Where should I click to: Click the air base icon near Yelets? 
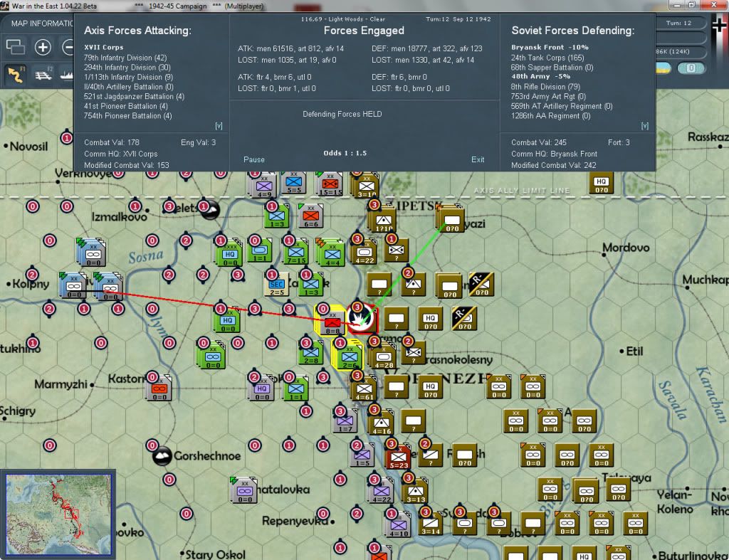(210, 210)
